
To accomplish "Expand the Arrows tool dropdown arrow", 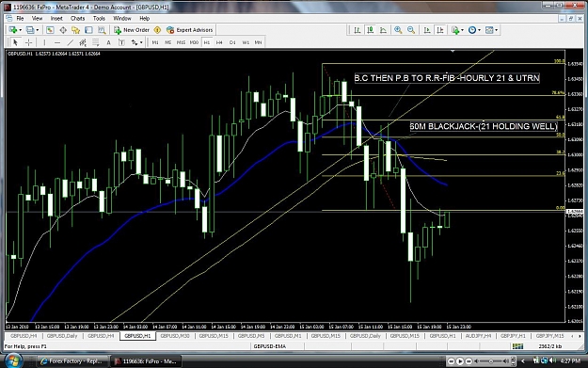I will tap(141, 42).
